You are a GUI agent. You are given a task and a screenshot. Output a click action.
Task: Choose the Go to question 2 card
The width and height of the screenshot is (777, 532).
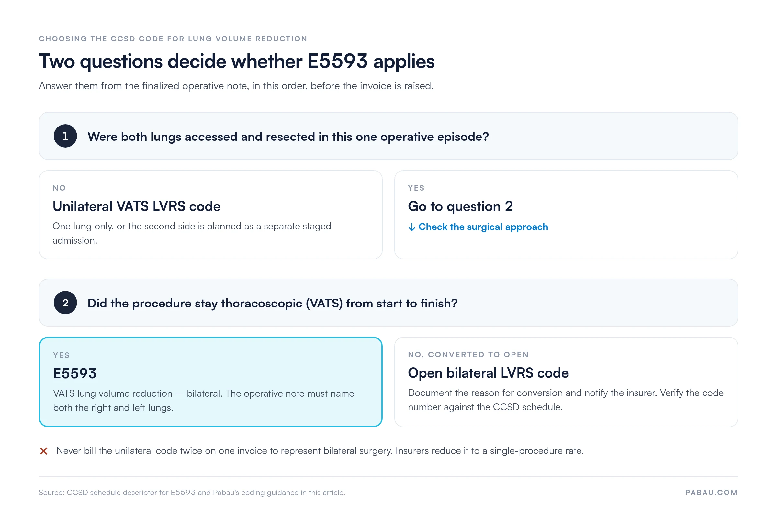tap(566, 215)
